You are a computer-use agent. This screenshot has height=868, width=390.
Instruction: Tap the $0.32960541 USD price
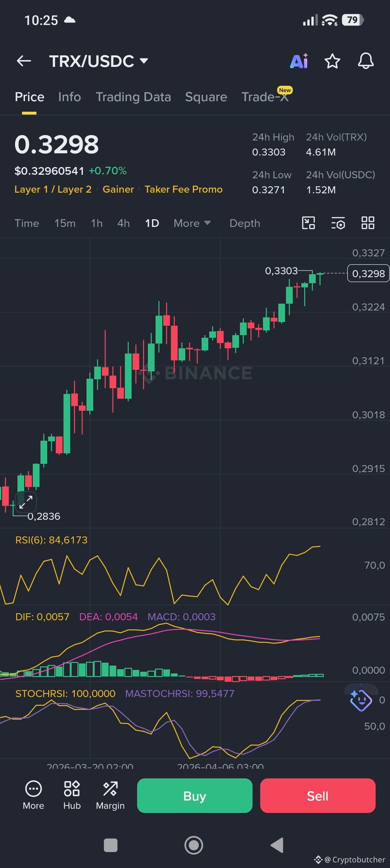49,171
